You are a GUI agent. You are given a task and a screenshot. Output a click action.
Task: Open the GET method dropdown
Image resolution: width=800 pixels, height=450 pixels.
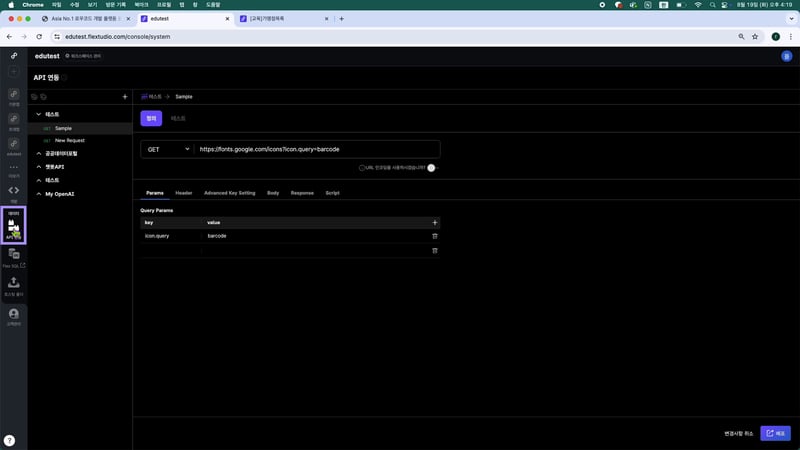point(166,149)
